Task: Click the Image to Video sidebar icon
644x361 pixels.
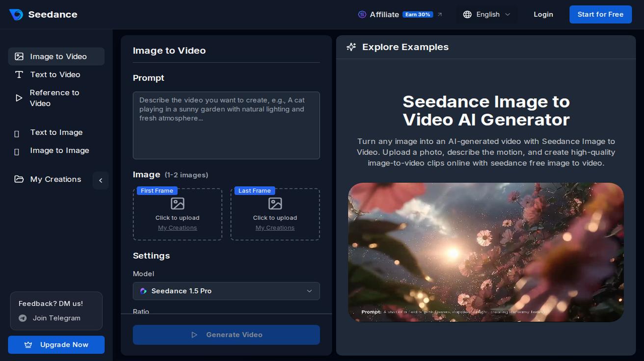Action: [x=19, y=56]
